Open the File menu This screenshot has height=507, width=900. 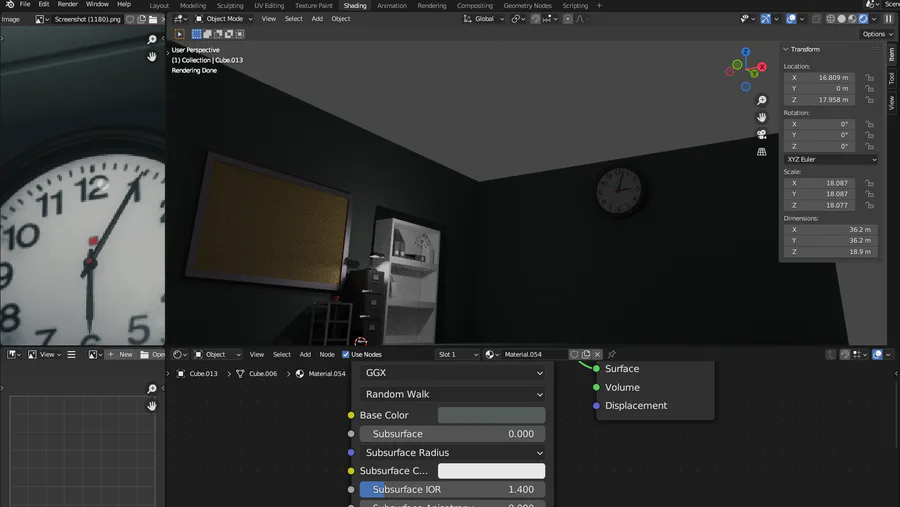[x=25, y=4]
